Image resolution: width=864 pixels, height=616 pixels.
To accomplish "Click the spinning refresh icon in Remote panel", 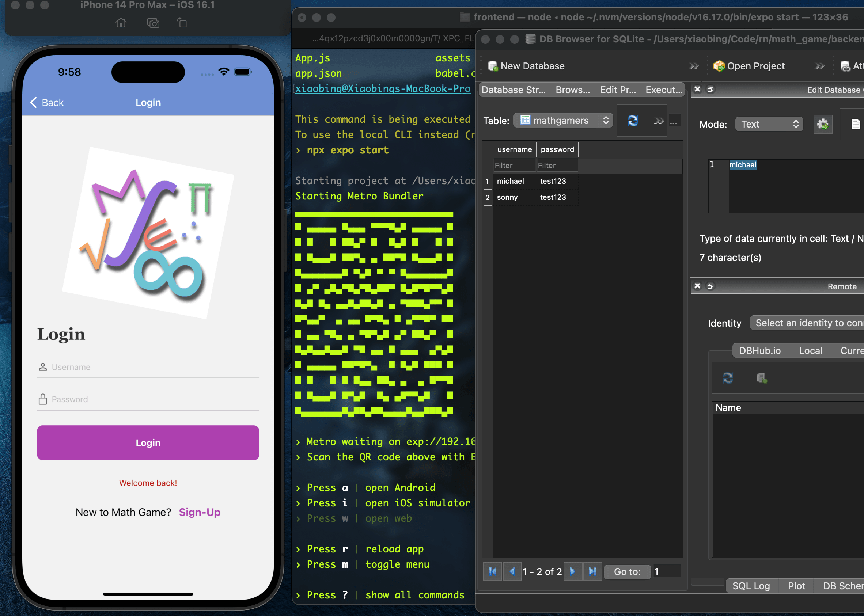I will pos(728,378).
